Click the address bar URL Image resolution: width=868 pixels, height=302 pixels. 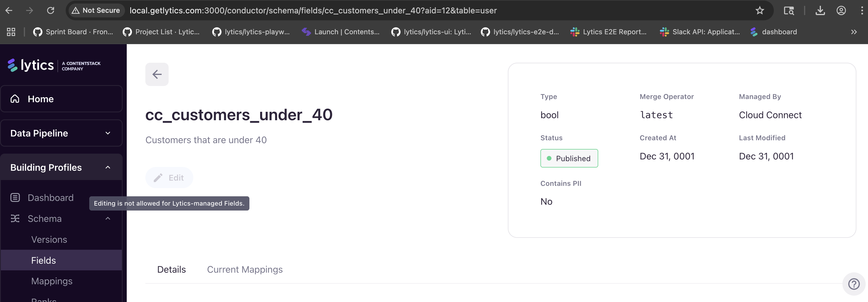pyautogui.click(x=313, y=10)
